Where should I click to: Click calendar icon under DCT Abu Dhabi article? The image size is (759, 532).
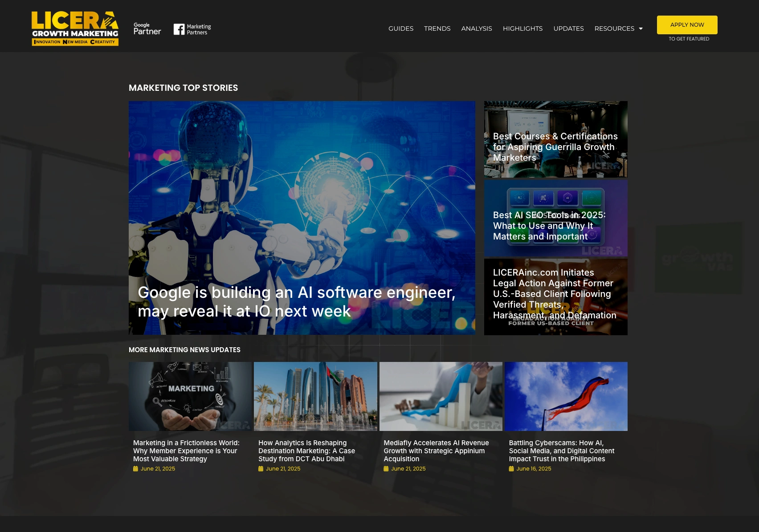tap(261, 469)
